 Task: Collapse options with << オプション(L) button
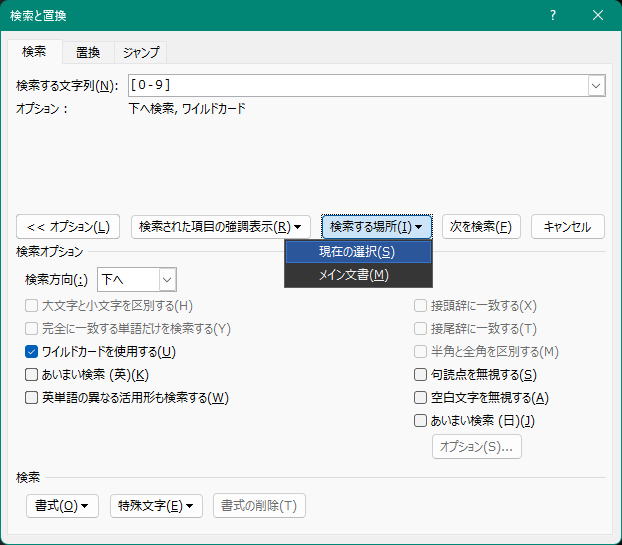coord(68,227)
